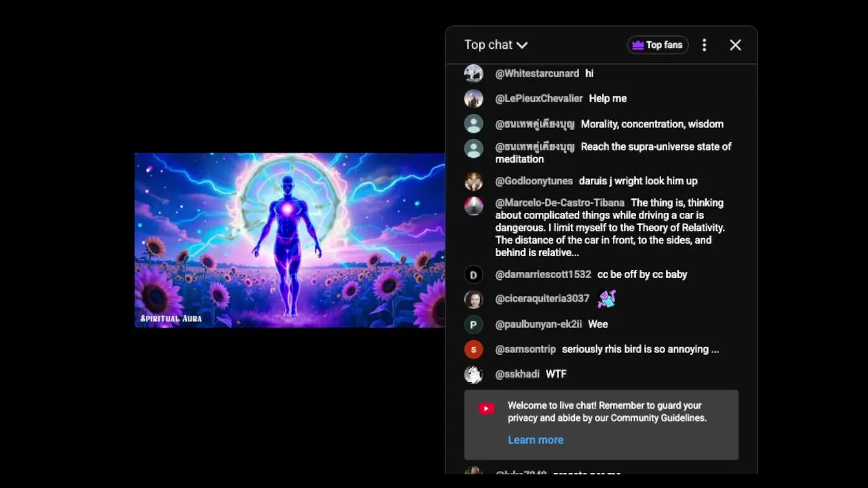
Task: Click the username @samsontrip
Action: pos(526,349)
